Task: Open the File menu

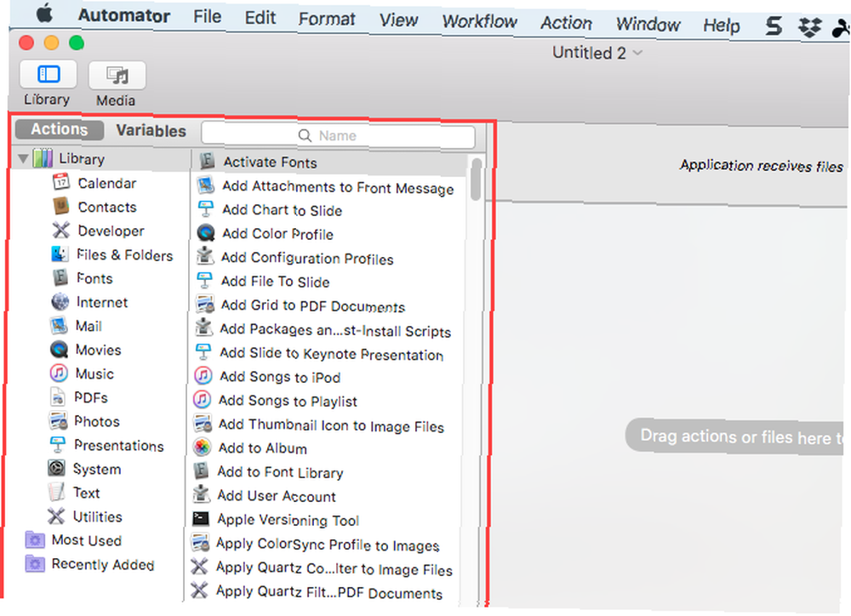Action: point(208,16)
